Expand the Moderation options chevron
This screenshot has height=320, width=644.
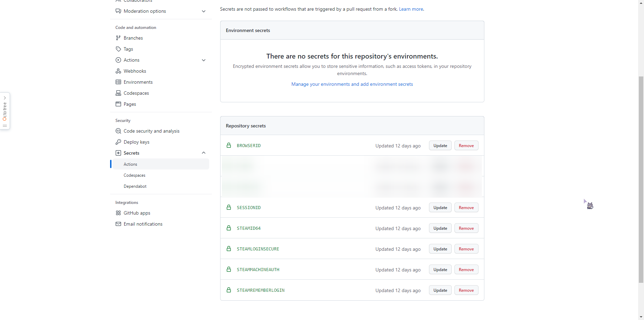coord(204,11)
